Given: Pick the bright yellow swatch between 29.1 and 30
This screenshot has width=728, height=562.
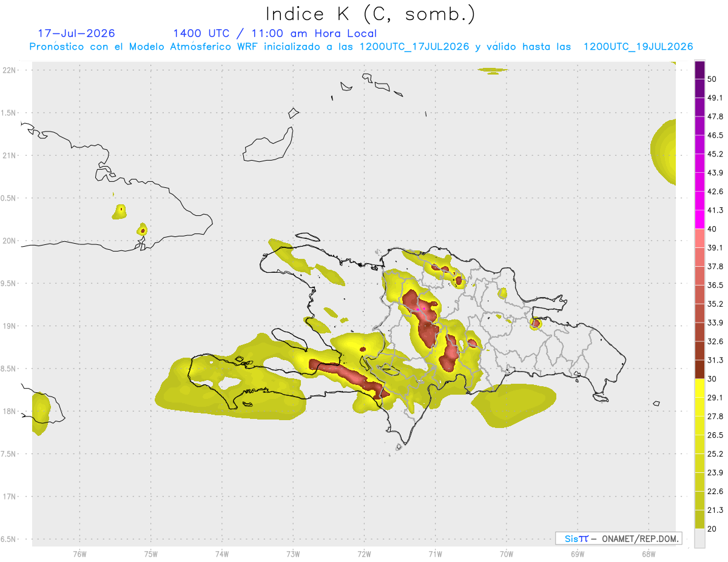Looking at the screenshot, I should [699, 388].
